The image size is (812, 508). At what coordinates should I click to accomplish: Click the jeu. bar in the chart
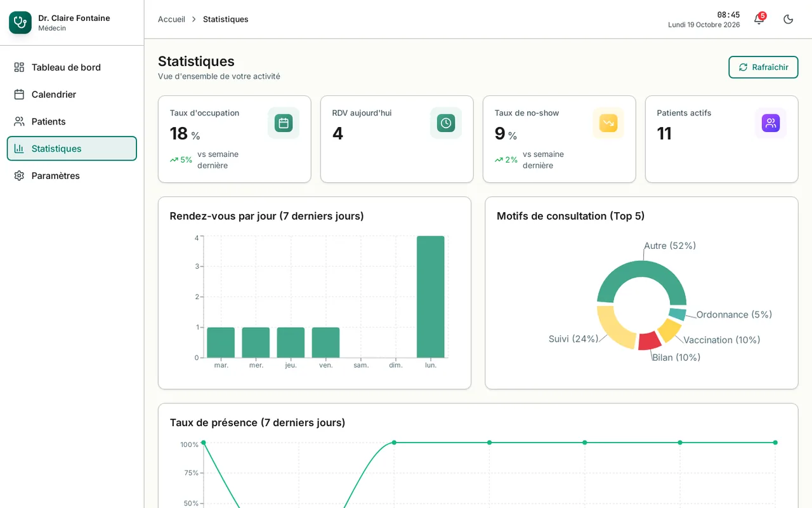pyautogui.click(x=291, y=342)
